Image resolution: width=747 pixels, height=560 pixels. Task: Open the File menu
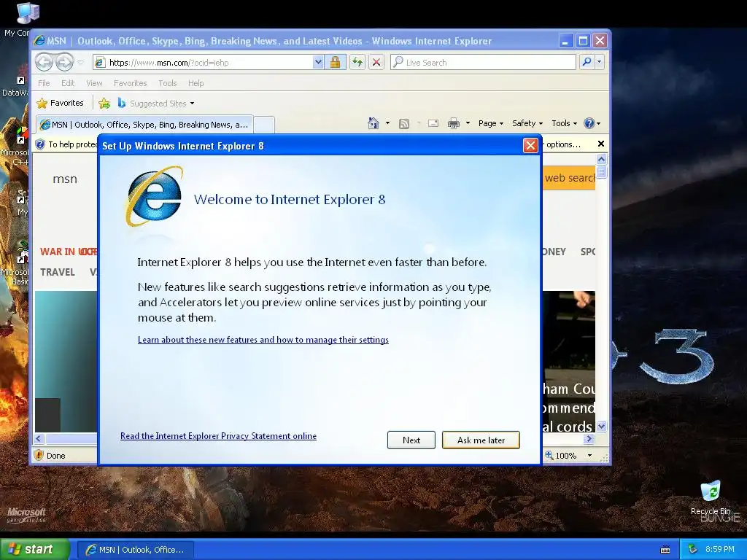click(x=44, y=83)
